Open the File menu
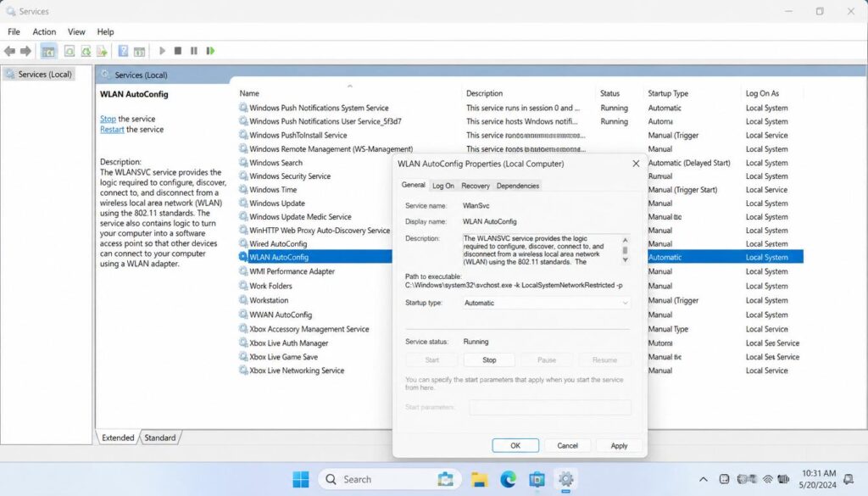Screen dimensions: 868x496 point(14,31)
